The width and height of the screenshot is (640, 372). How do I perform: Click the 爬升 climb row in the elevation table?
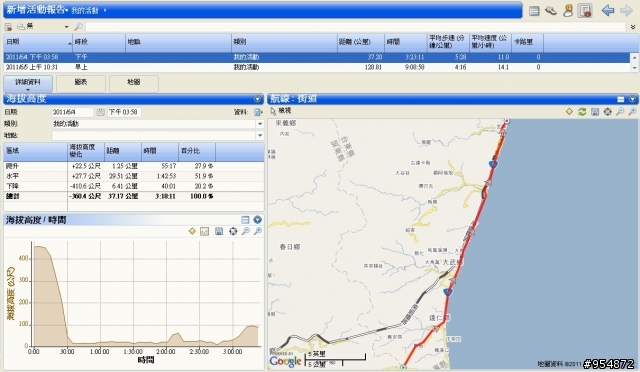133,166
